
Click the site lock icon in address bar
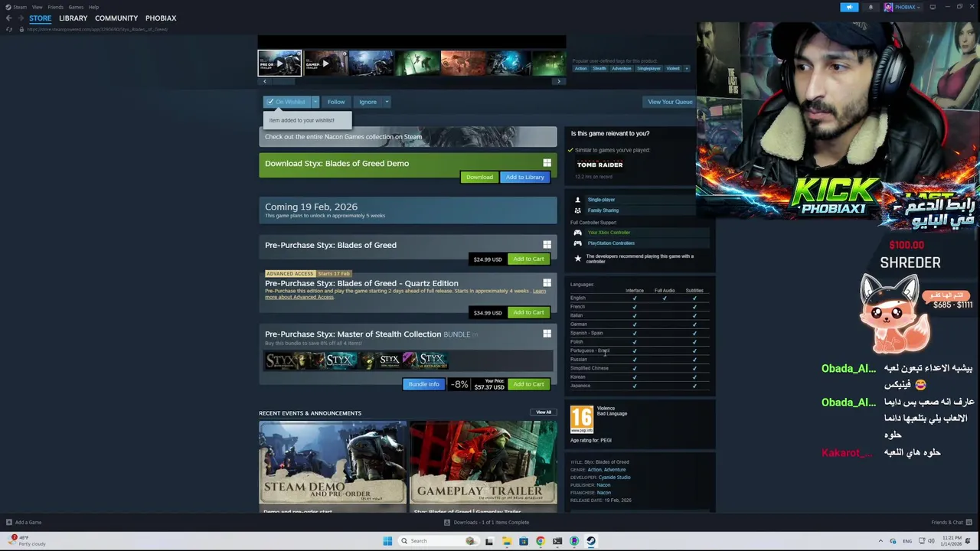tap(21, 29)
